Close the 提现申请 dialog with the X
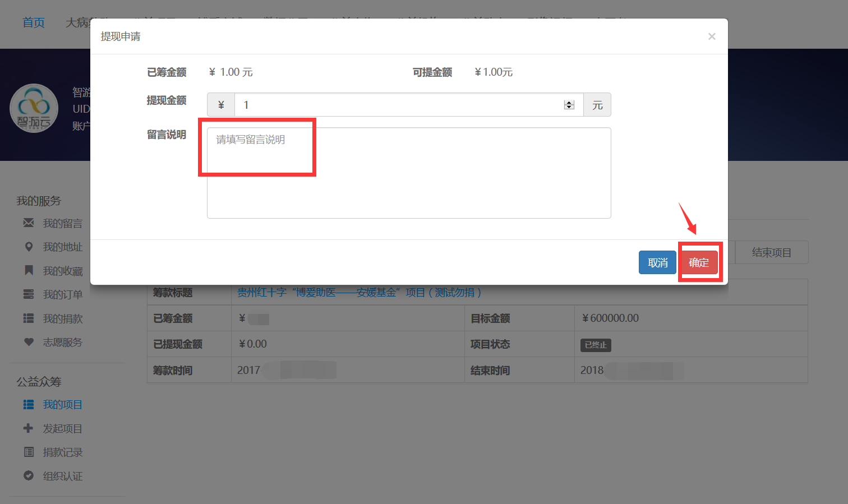Viewport: 848px width, 504px height. point(712,36)
